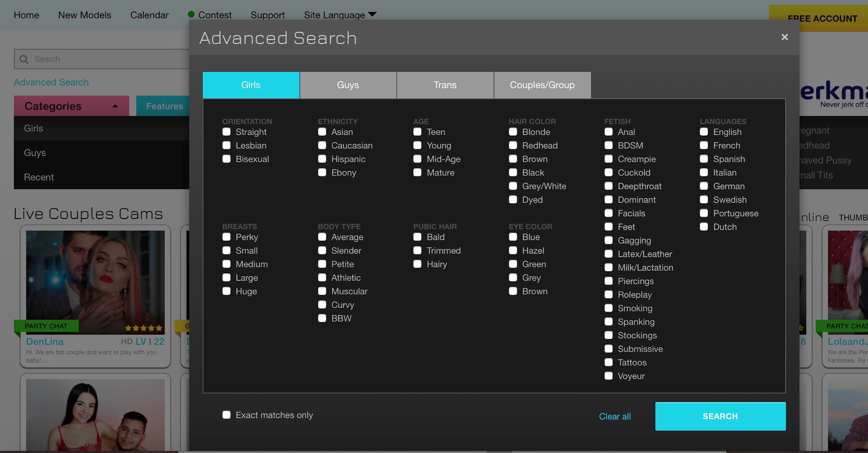The height and width of the screenshot is (453, 868).
Task: Click the Clear all link
Action: [615, 417]
